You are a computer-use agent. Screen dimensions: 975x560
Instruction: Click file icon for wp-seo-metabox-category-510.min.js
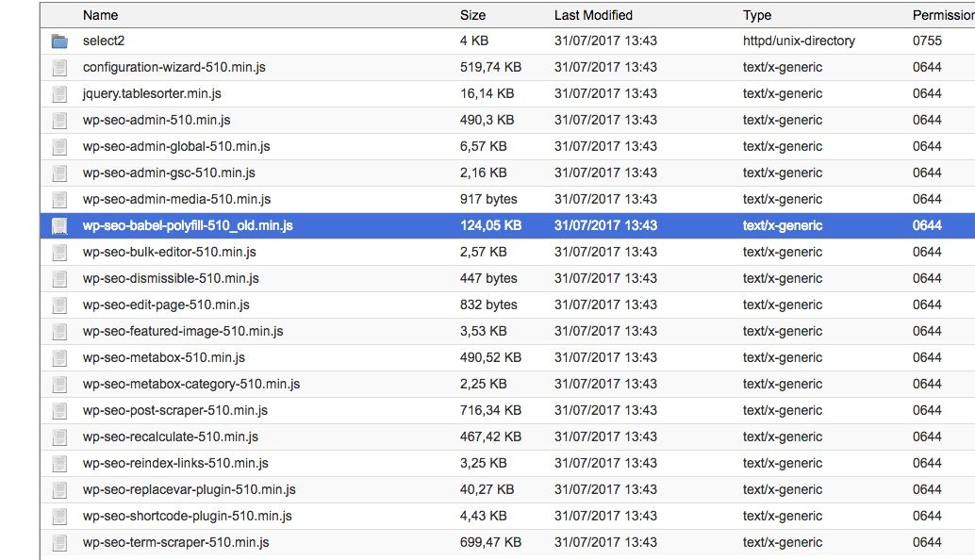click(x=59, y=384)
